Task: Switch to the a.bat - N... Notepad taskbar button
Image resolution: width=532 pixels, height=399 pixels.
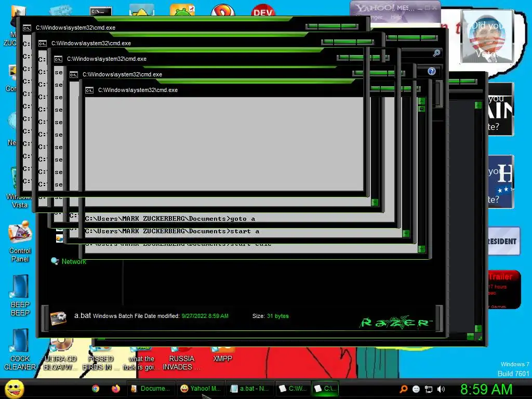Action: pyautogui.click(x=250, y=389)
